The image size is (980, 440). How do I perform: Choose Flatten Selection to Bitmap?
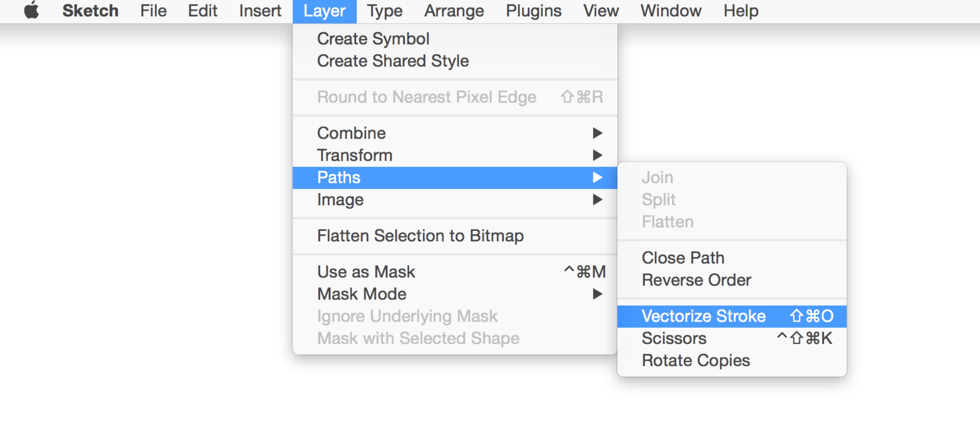click(420, 236)
